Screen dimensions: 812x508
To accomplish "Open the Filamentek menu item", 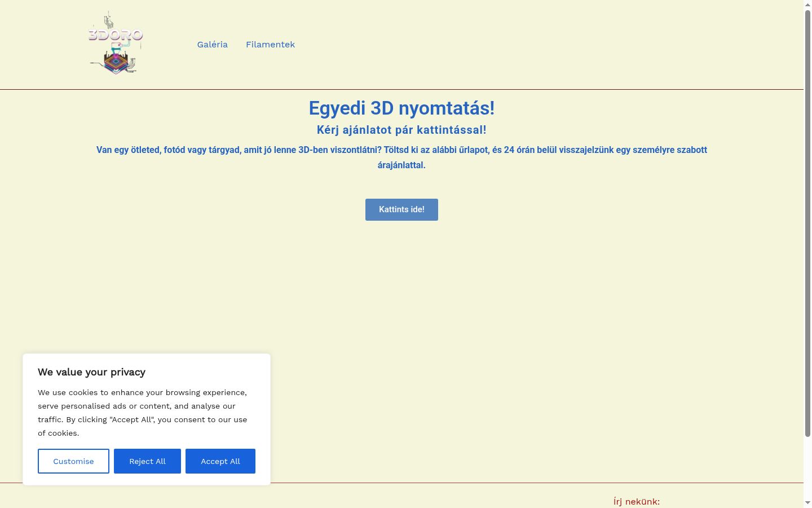I will [270, 45].
